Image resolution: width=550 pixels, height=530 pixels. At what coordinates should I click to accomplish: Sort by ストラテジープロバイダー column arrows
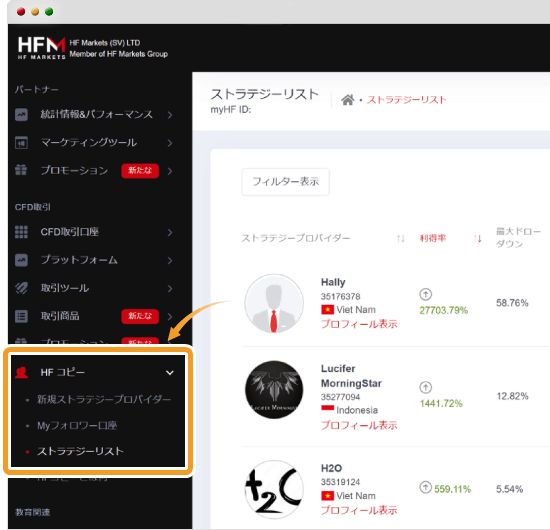pos(401,239)
